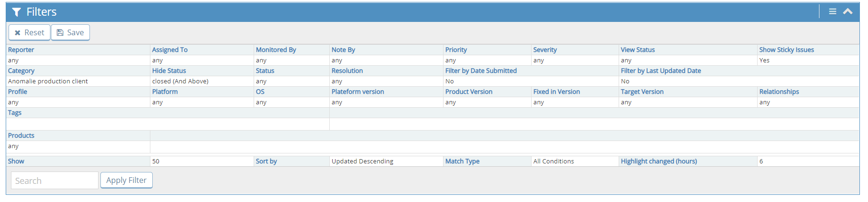Open Filter by Date Submitted
Screen dimensions: 868x202
(481, 71)
